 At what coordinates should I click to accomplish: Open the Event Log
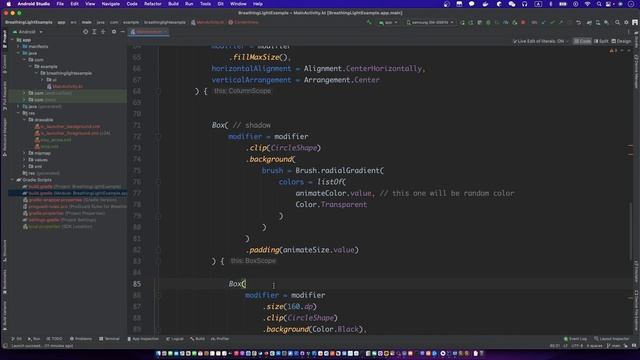(x=575, y=339)
